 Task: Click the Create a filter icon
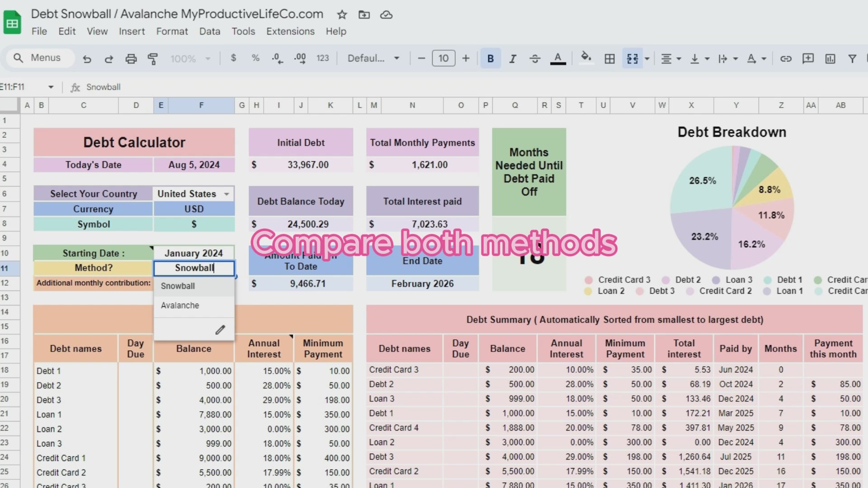pyautogui.click(x=852, y=58)
